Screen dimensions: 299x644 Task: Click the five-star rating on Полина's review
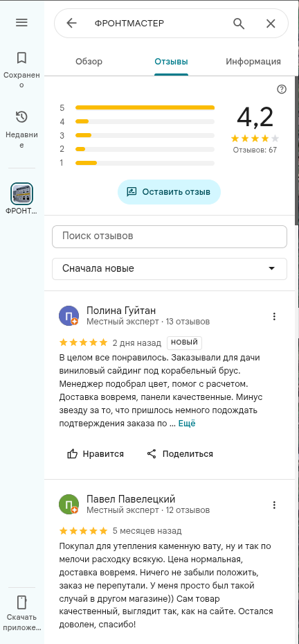point(83,342)
